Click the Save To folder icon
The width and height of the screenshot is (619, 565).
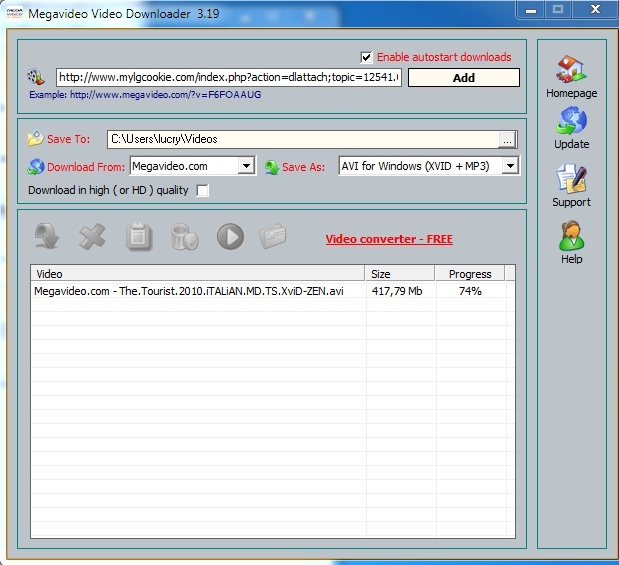pos(35,139)
